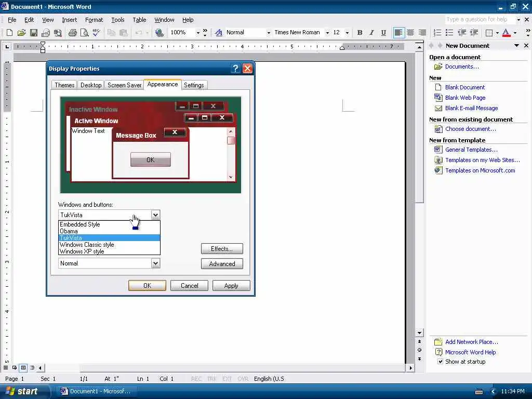
Task: Open the font size 12 dropdown
Action: pos(347,33)
